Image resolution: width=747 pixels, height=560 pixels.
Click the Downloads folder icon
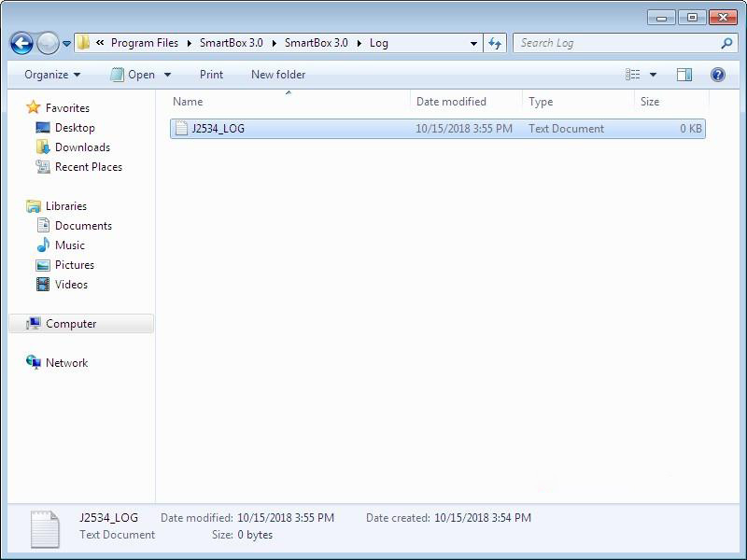point(43,147)
